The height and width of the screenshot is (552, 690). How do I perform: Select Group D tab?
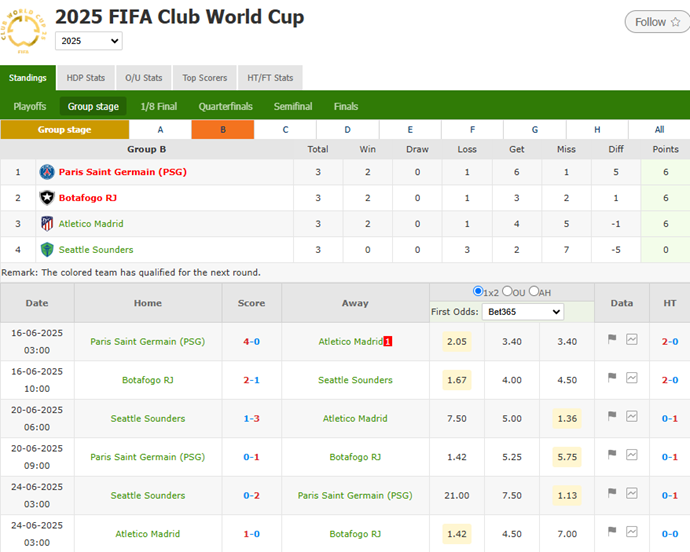pos(348,130)
